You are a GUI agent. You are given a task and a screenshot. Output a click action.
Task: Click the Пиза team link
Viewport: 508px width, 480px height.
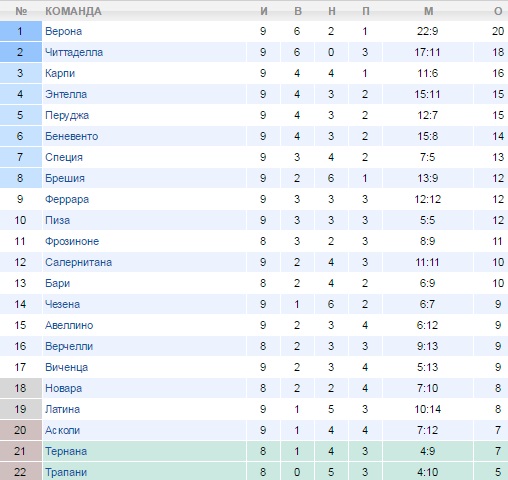tap(58, 220)
